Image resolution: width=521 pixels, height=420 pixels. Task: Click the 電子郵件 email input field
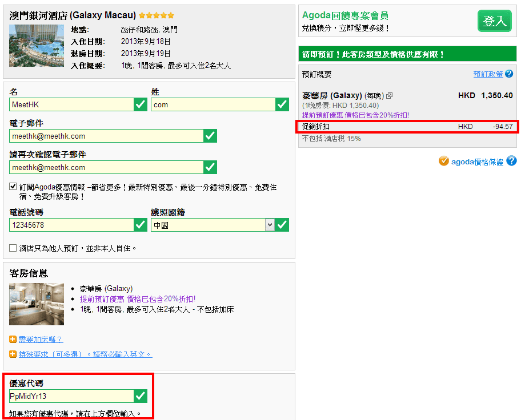106,136
